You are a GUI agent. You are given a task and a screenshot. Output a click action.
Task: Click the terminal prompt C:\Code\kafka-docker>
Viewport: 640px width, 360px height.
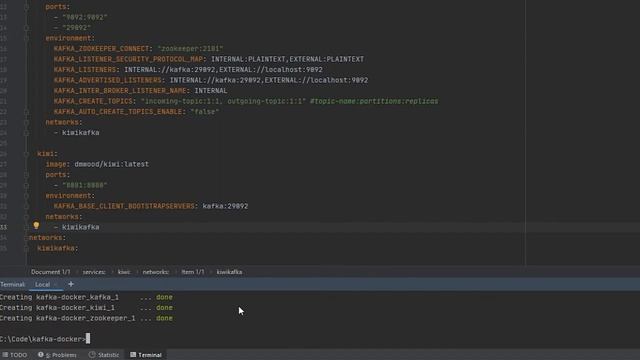click(43, 339)
